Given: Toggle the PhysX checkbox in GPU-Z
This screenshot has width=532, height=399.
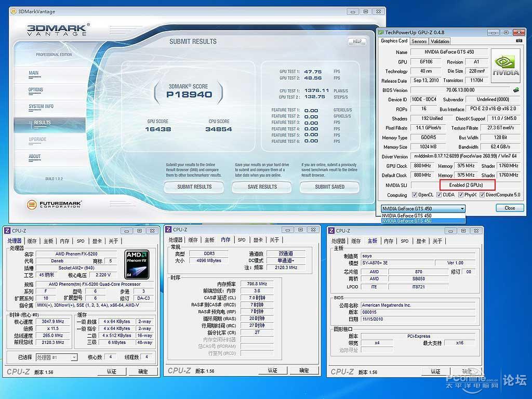Looking at the screenshot, I should click(461, 195).
